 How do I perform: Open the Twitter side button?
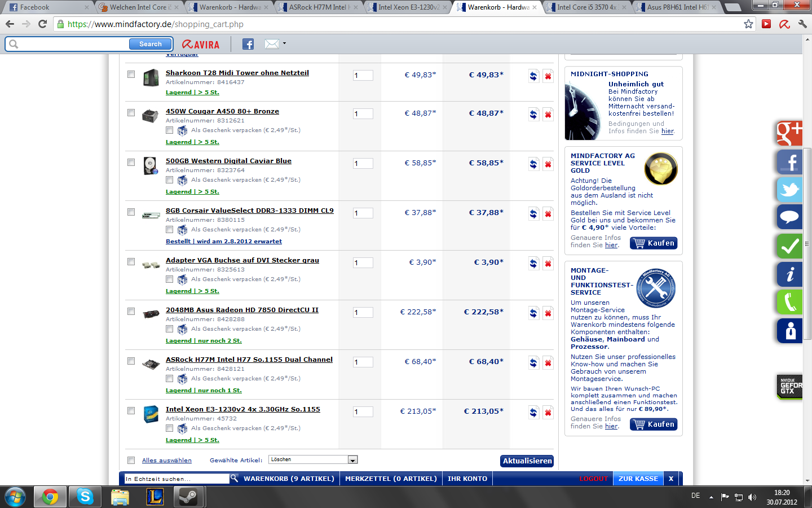(x=789, y=190)
